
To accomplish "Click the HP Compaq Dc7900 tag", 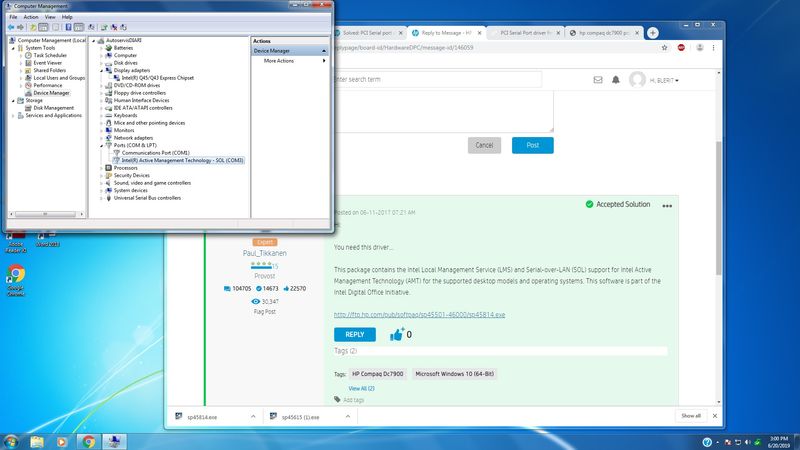I will coord(378,374).
